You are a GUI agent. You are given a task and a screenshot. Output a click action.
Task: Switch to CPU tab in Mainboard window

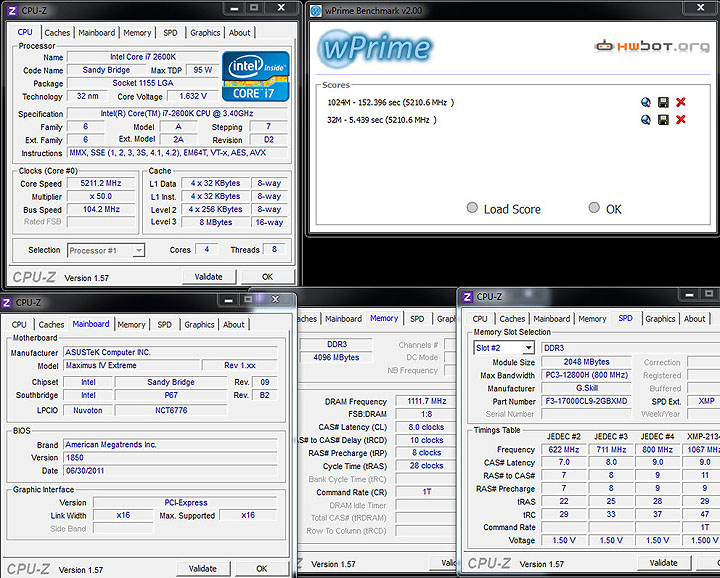tap(19, 325)
